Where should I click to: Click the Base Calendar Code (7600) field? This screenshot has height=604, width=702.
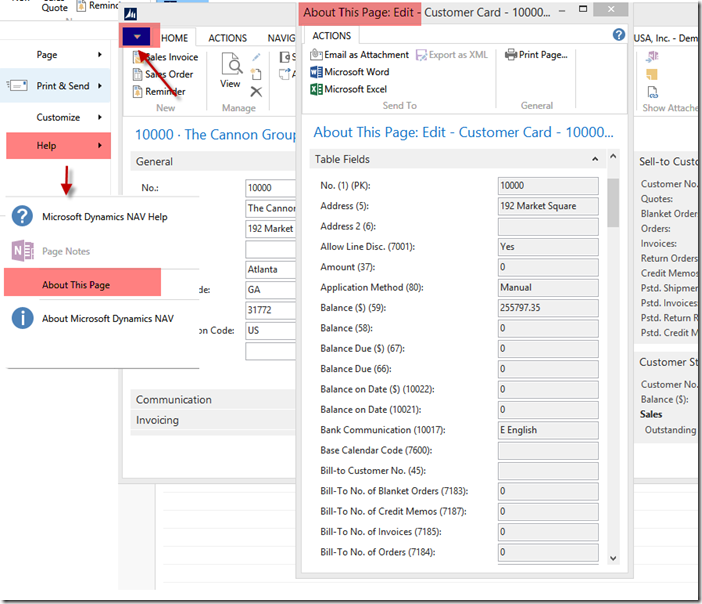coord(548,450)
